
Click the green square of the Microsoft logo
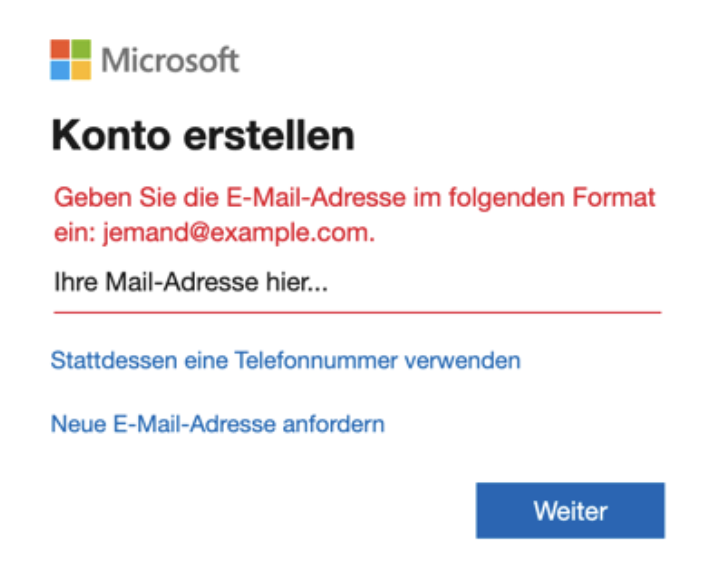pos(81,49)
